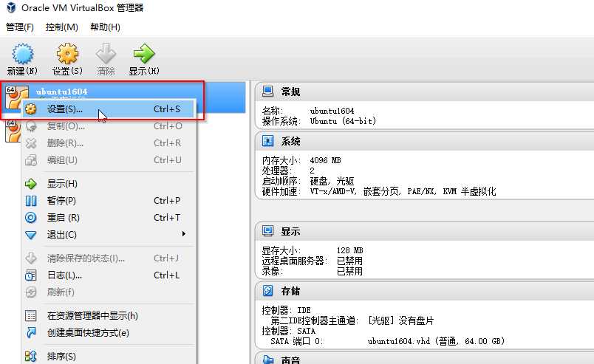Choose 删除(R)... in the context menu
The image size is (594, 364).
109,143
